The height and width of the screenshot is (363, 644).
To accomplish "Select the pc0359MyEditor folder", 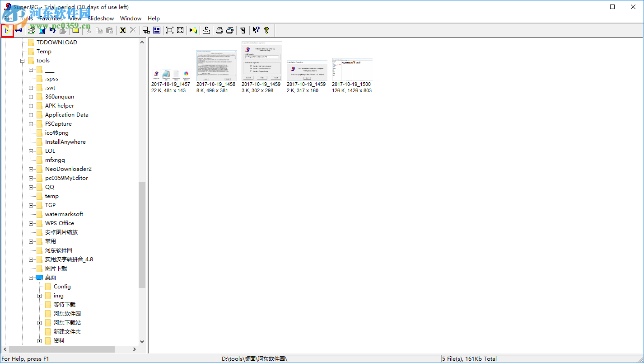I will [67, 178].
